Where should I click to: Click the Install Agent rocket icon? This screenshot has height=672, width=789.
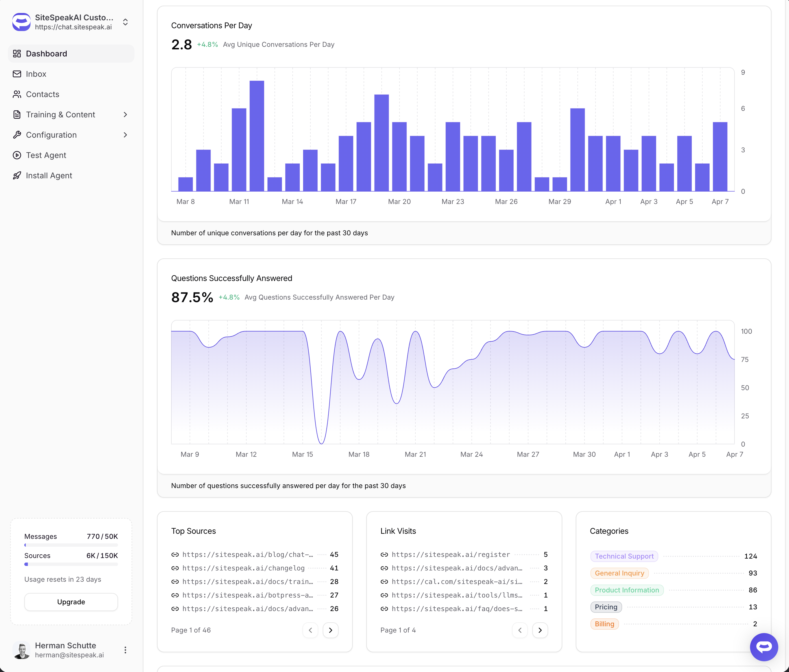click(17, 175)
